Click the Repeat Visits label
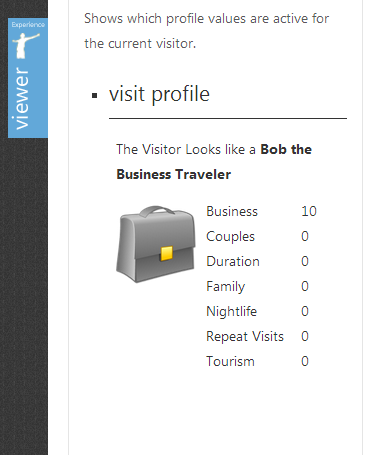Screen dimensions: 371x455 [x=245, y=336]
